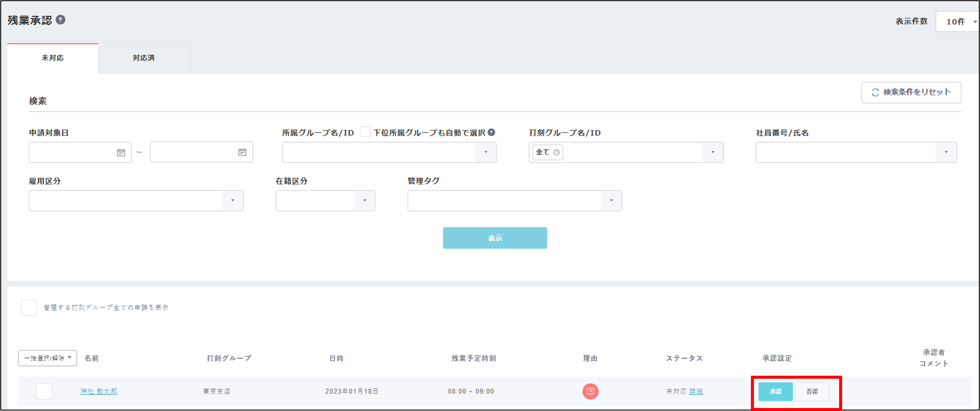The width and height of the screenshot is (980, 411).
Task: Open 詳細 link in status column
Action: (696, 391)
